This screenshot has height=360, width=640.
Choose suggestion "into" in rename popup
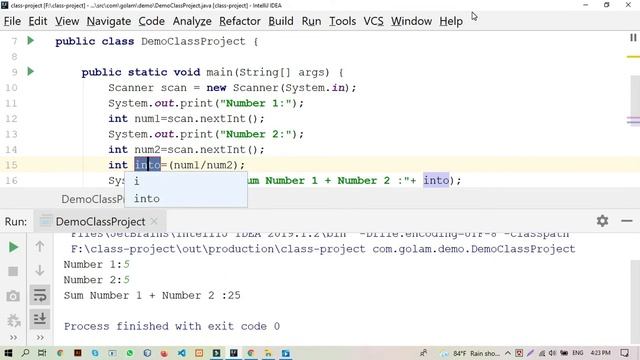point(186,199)
